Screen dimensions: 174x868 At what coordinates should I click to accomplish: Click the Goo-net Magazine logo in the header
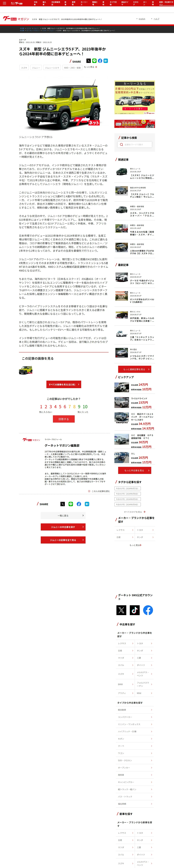16,19
